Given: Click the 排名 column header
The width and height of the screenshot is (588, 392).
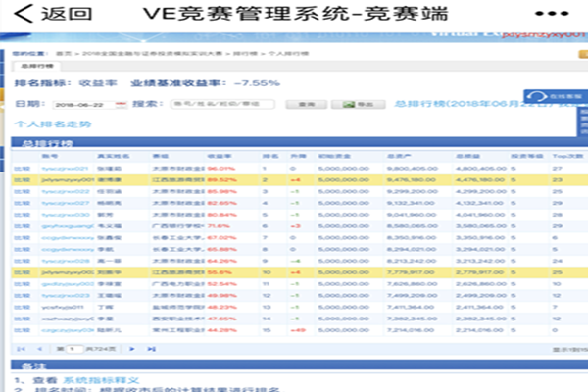Looking at the screenshot, I should [x=270, y=156].
